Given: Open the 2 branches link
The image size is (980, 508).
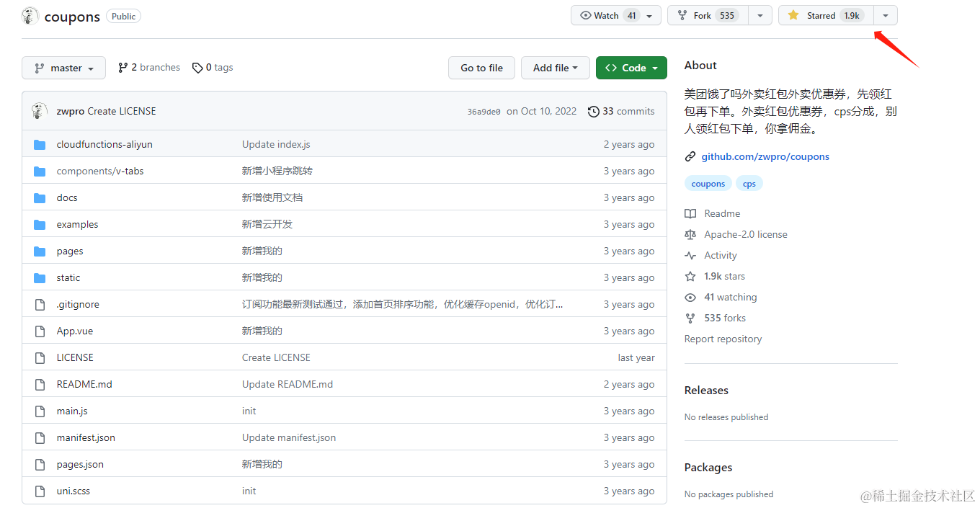Looking at the screenshot, I should coord(149,68).
